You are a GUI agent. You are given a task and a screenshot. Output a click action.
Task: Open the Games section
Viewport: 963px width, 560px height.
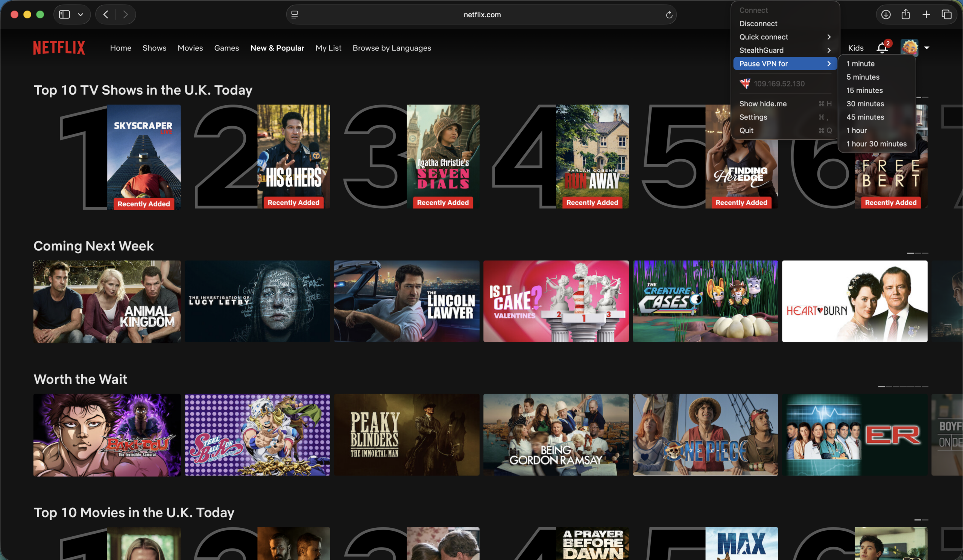[226, 48]
